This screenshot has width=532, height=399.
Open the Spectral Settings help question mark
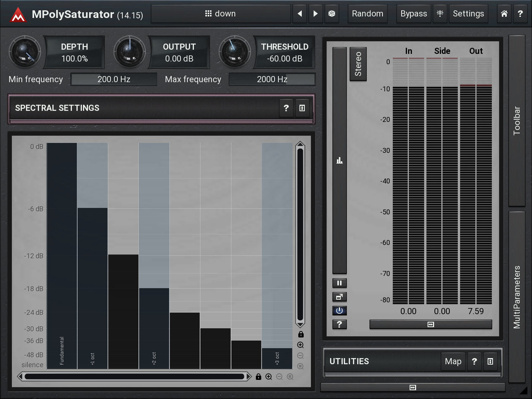tap(286, 108)
